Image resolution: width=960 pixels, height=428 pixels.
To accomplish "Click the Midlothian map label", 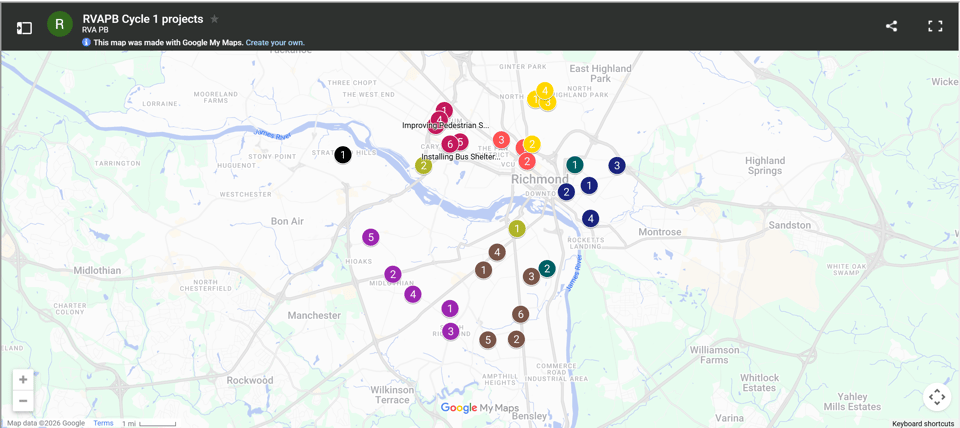I will coord(97,271).
